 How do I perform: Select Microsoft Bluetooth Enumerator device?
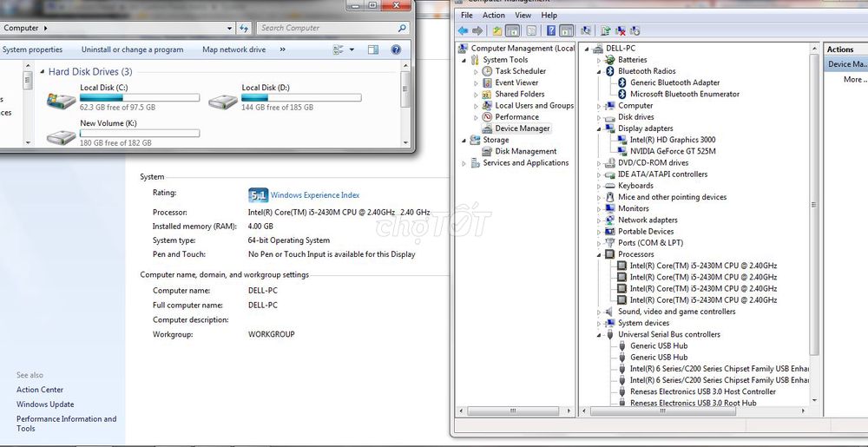click(x=685, y=94)
